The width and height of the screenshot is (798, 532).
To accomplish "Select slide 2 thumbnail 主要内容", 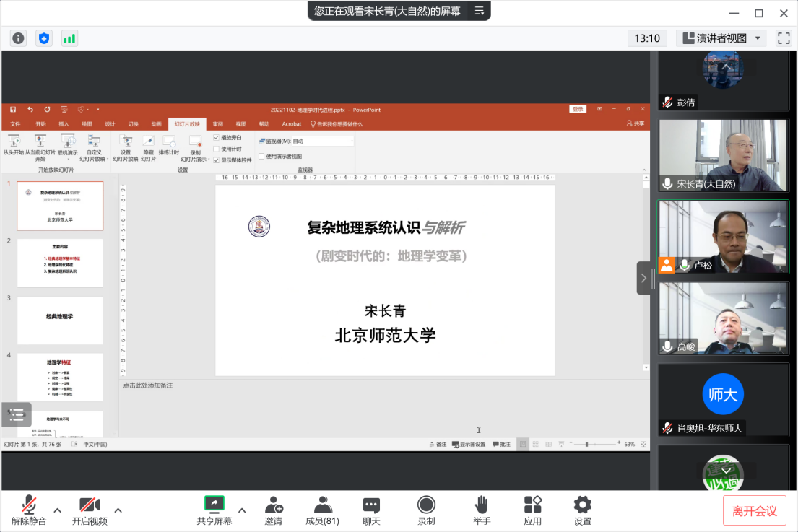I will [60, 263].
